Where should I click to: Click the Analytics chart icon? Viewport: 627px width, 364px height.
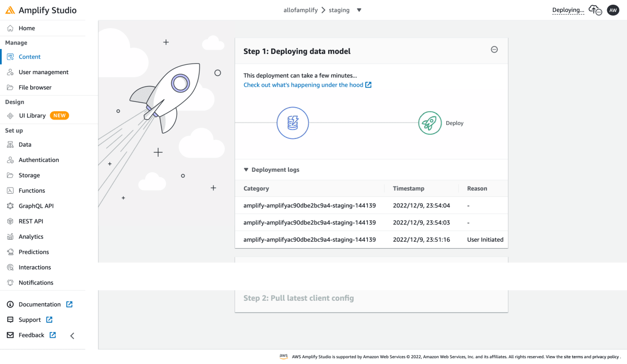[x=10, y=237]
